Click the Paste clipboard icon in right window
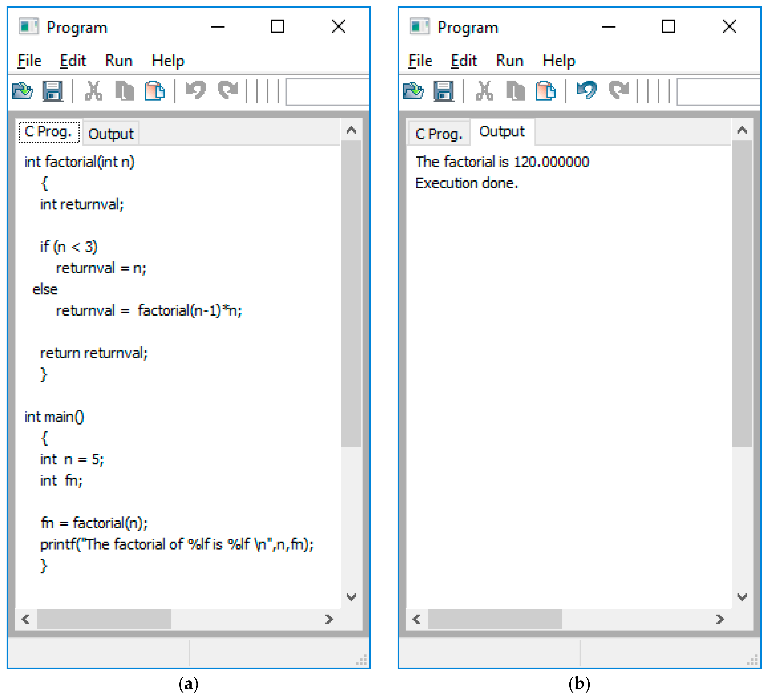 tap(546, 91)
